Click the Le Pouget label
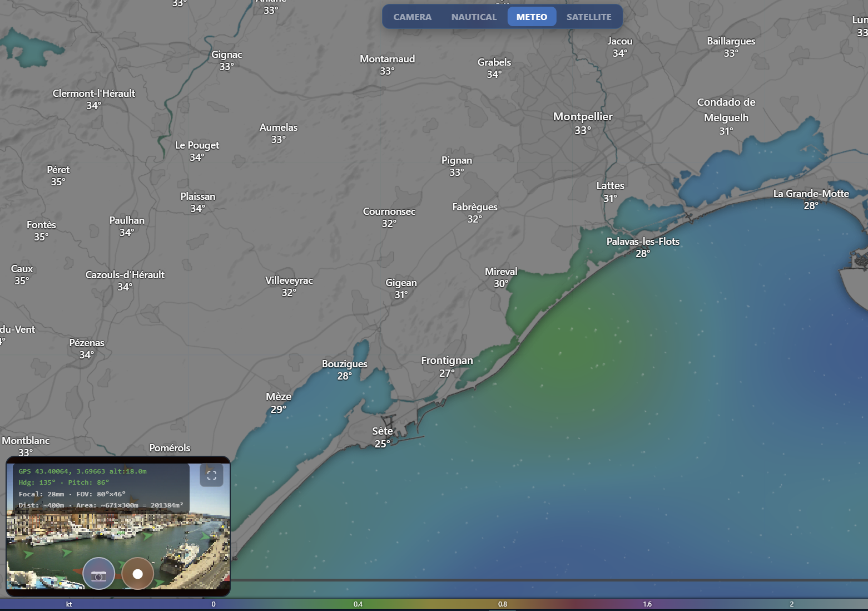The width and height of the screenshot is (868, 611). (x=197, y=145)
